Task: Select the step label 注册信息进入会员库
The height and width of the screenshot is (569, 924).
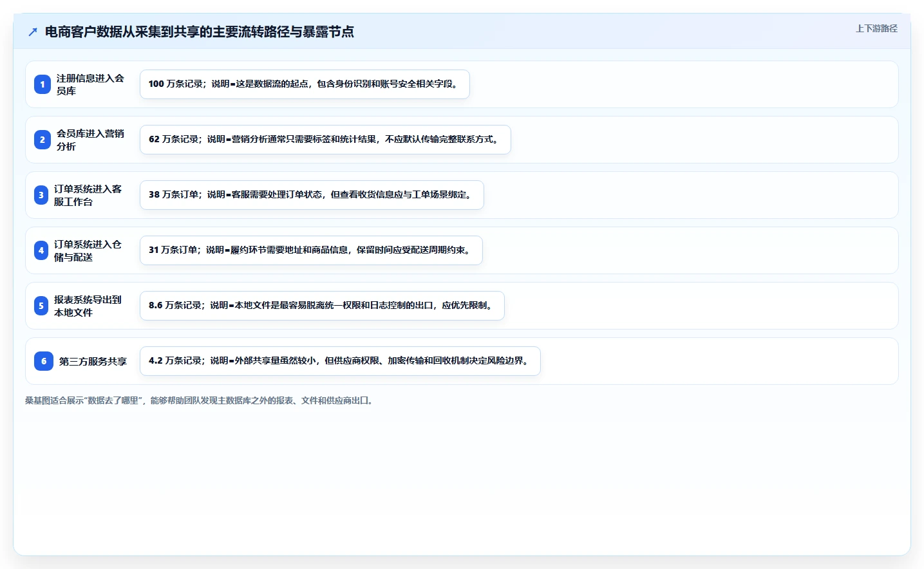Action: [90, 84]
